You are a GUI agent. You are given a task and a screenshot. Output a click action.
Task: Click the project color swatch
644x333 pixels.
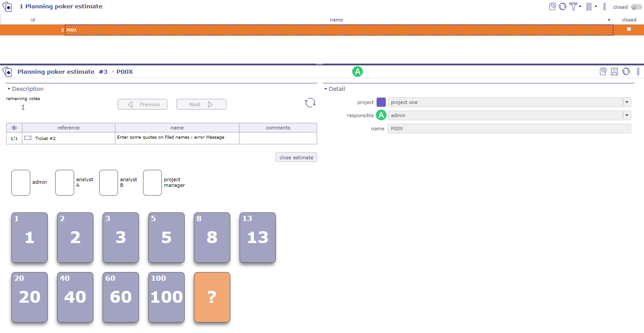point(381,102)
